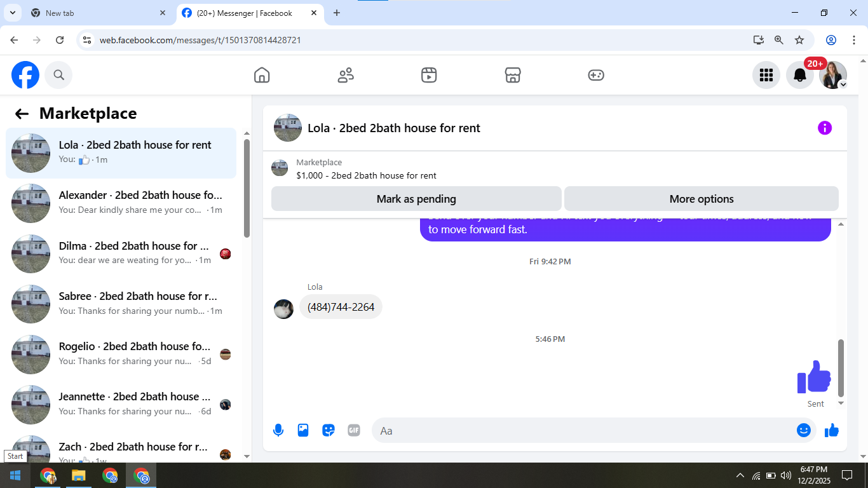Open the Marketplace storefront icon
The image size is (868, 488).
click(513, 75)
